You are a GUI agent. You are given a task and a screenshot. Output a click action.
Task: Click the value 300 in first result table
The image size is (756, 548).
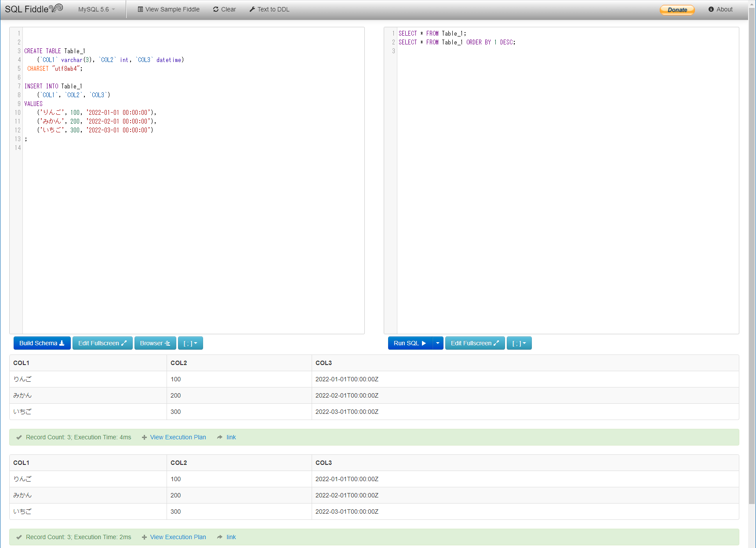[176, 412]
